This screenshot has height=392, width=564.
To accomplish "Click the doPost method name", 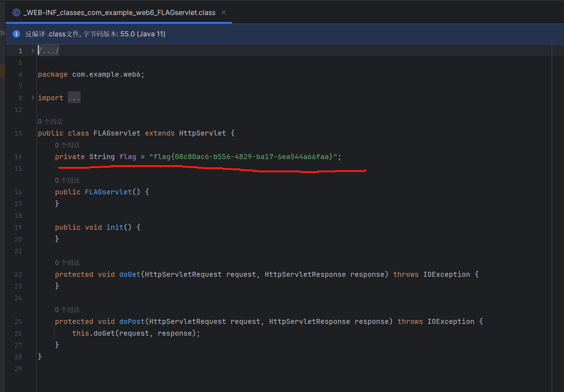I will pyautogui.click(x=132, y=321).
